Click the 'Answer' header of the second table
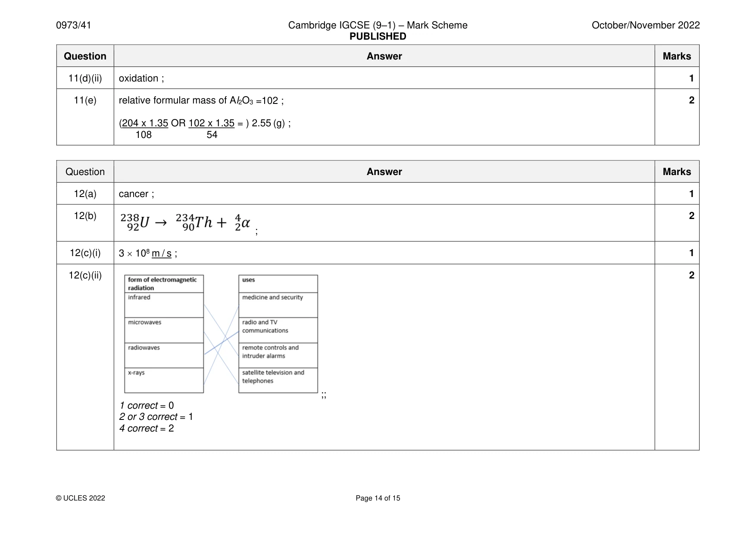This screenshot has width=756, height=535. (x=384, y=172)
